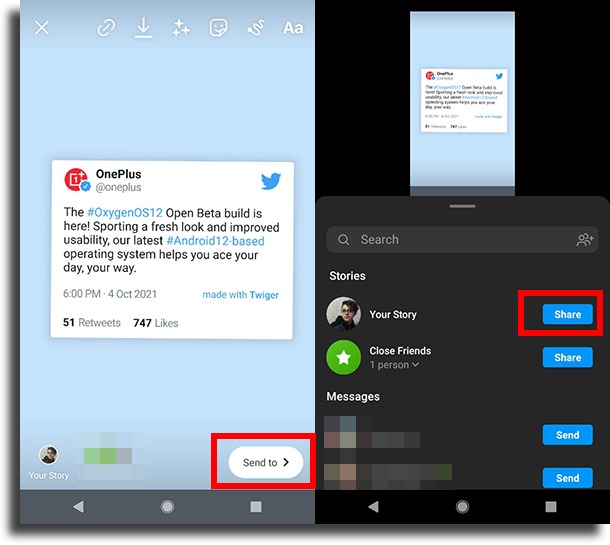Expand the '1 person' chevron

coord(415,365)
